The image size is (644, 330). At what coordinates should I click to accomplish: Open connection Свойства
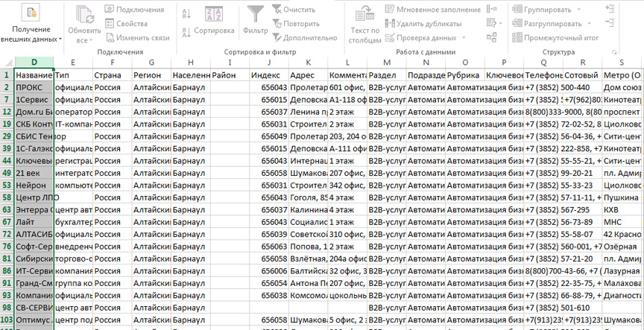[x=126, y=24]
